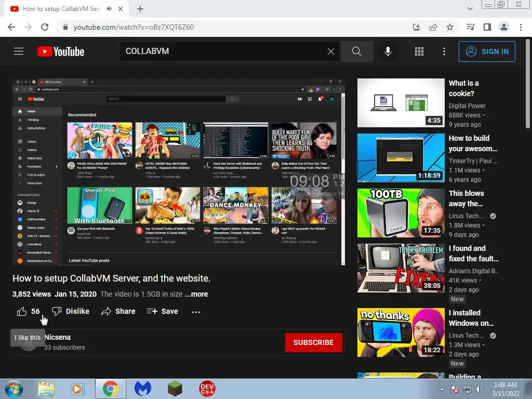Open the Windows Start menu
Screen dimensions: 532x399
pyautogui.click(x=14, y=389)
